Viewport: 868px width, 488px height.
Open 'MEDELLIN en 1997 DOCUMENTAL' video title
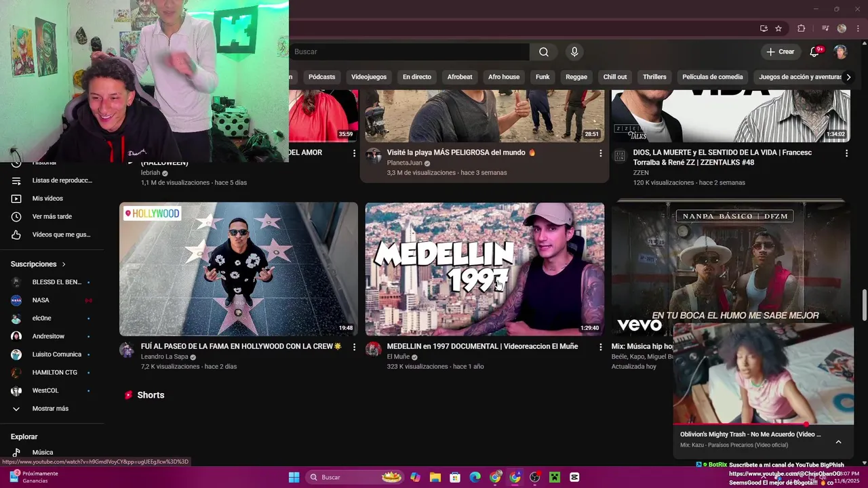(x=482, y=346)
